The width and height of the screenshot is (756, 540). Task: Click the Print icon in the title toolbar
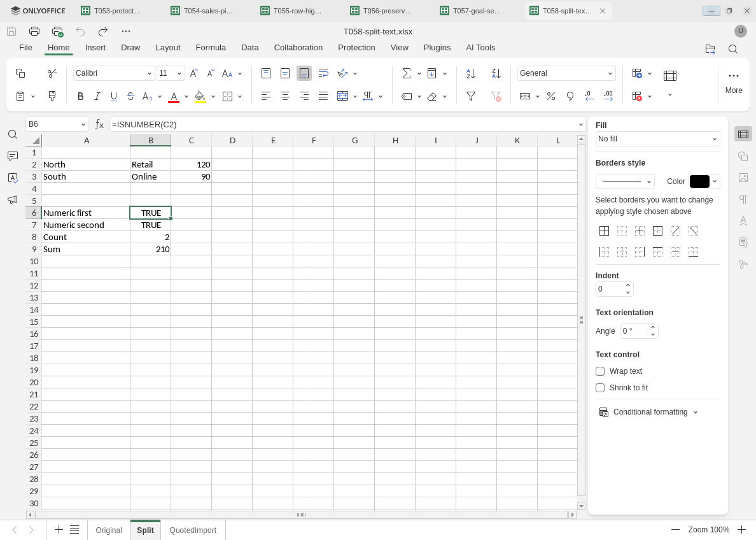(34, 31)
